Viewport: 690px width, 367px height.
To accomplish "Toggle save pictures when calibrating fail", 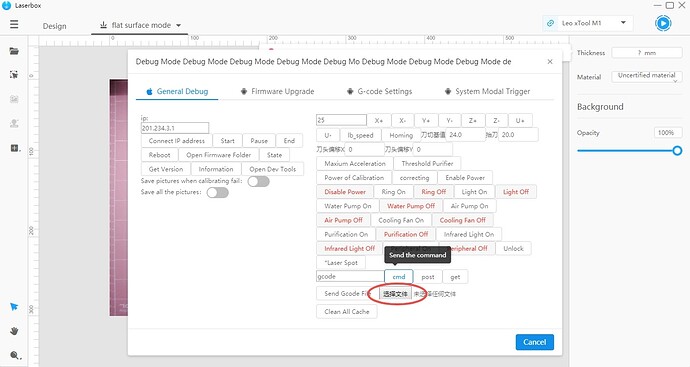I will click(258, 181).
